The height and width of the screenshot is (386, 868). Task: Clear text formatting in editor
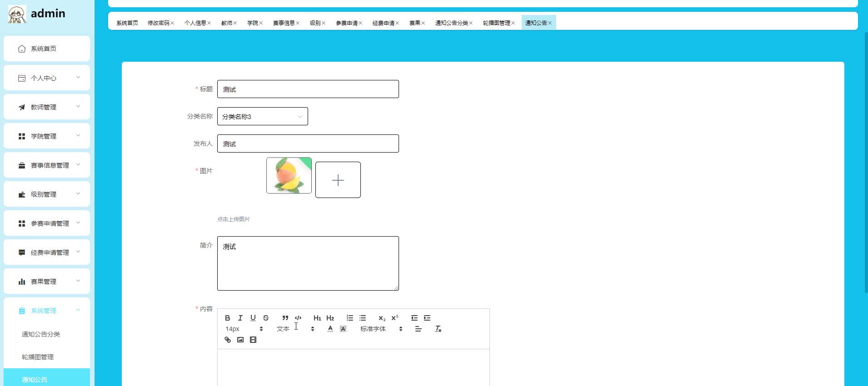click(438, 329)
